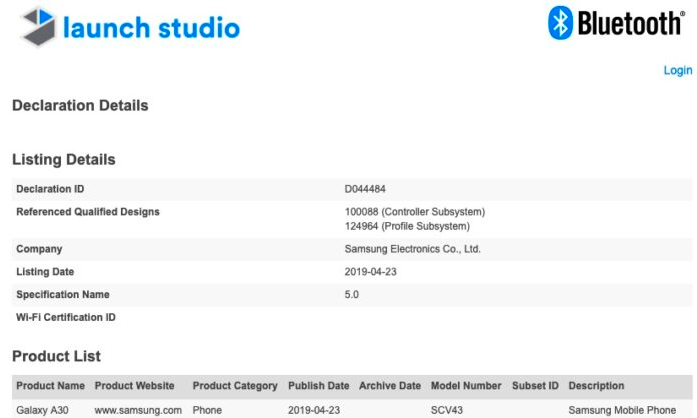Click the blue Bluetooth symbol icon
697x418 pixels.
coord(560,23)
